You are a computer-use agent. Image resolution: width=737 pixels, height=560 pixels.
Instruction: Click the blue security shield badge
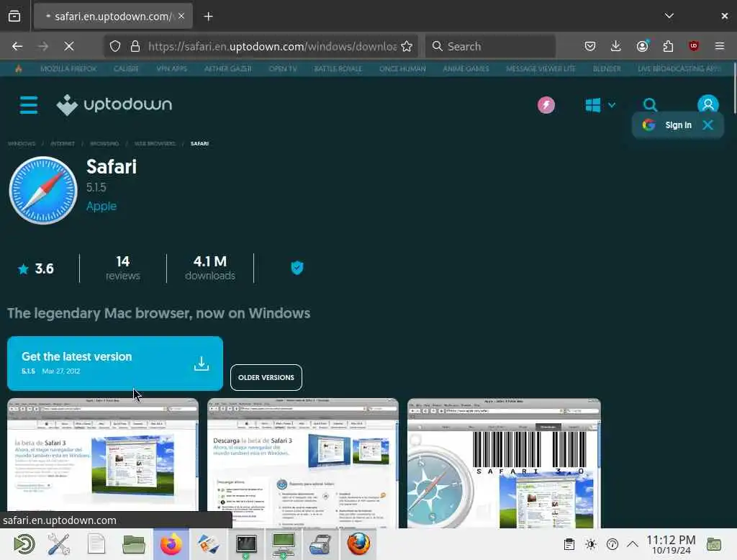[x=297, y=268]
